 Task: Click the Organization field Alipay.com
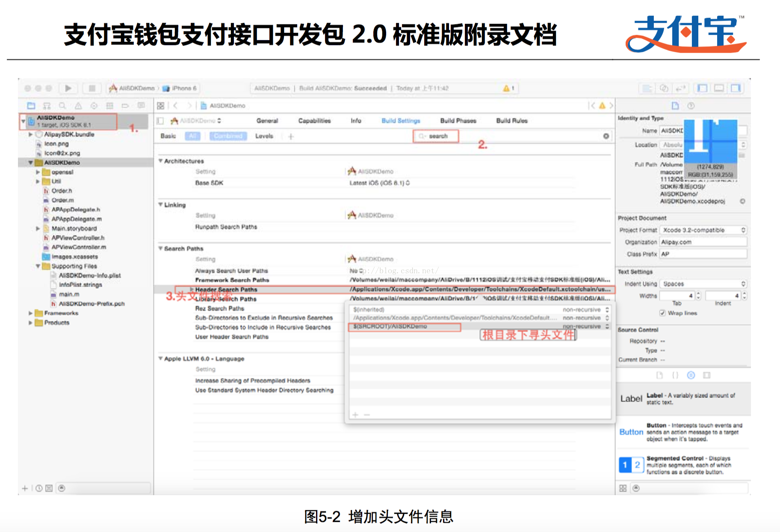coord(703,242)
